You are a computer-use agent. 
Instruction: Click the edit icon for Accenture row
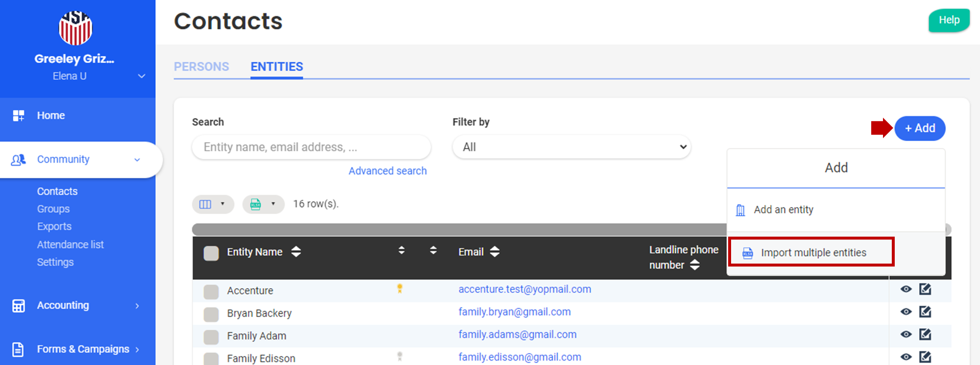click(x=925, y=289)
